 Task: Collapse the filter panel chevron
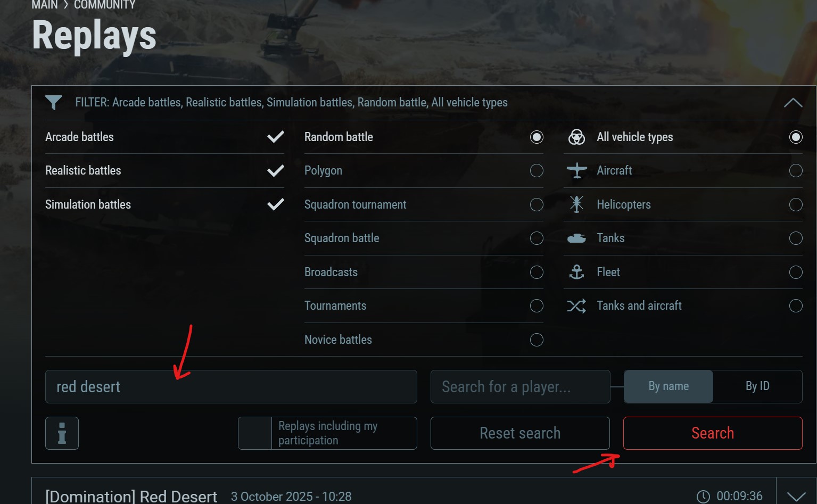pyautogui.click(x=793, y=103)
